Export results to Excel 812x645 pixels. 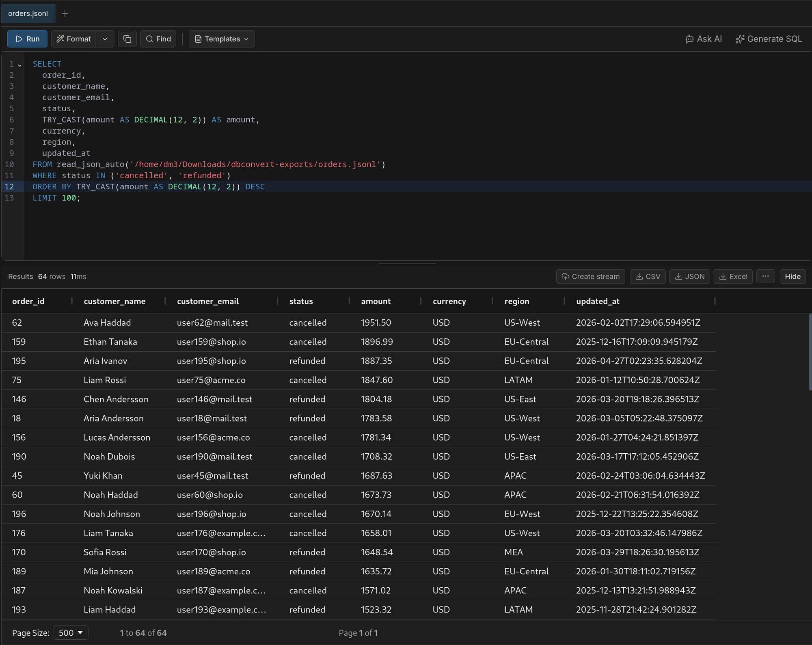click(x=733, y=277)
